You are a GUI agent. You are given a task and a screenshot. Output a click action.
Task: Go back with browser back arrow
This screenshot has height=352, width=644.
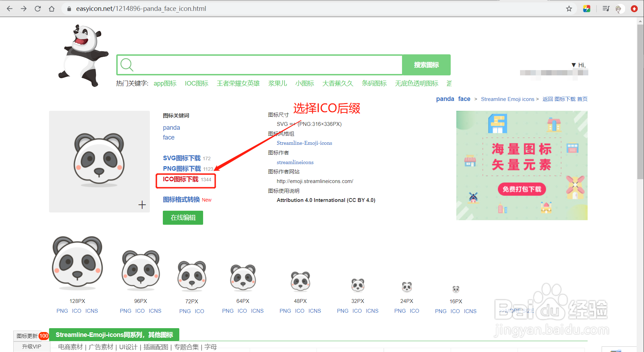9,8
